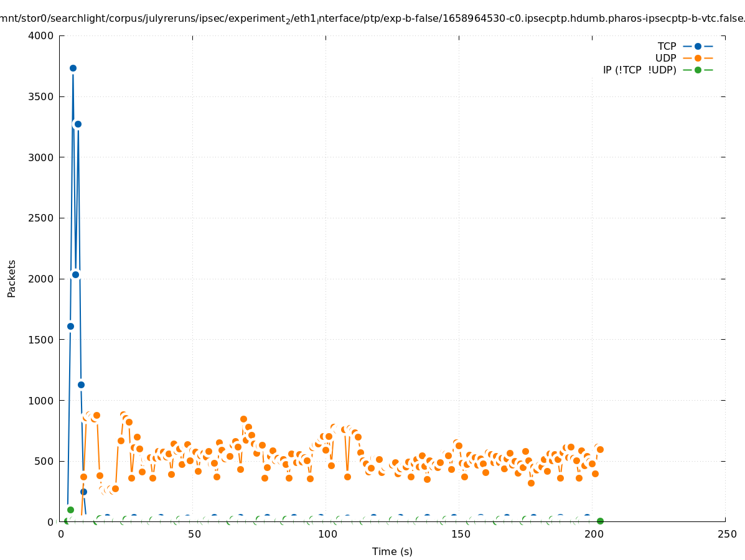Click the UDP legend label
This screenshot has height=560, width=745.
(x=665, y=58)
